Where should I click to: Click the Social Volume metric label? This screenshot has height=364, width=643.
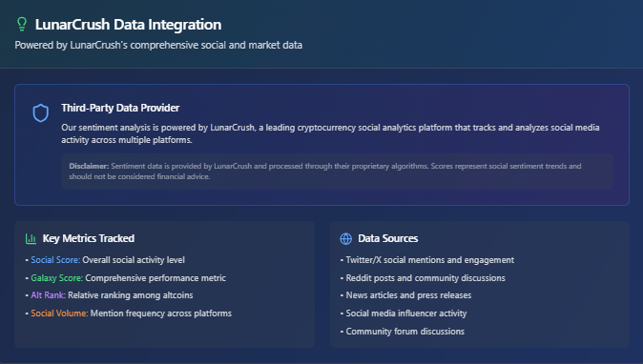[x=59, y=313]
